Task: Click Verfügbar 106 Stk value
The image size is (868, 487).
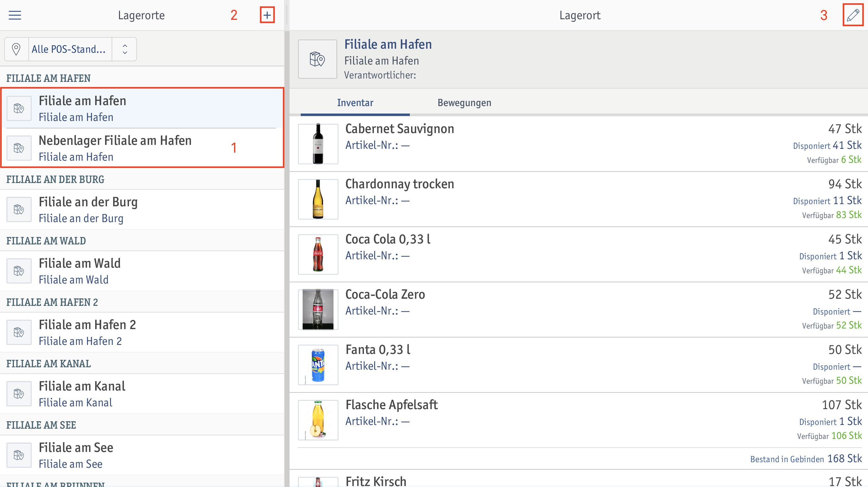Action: pyautogui.click(x=829, y=436)
